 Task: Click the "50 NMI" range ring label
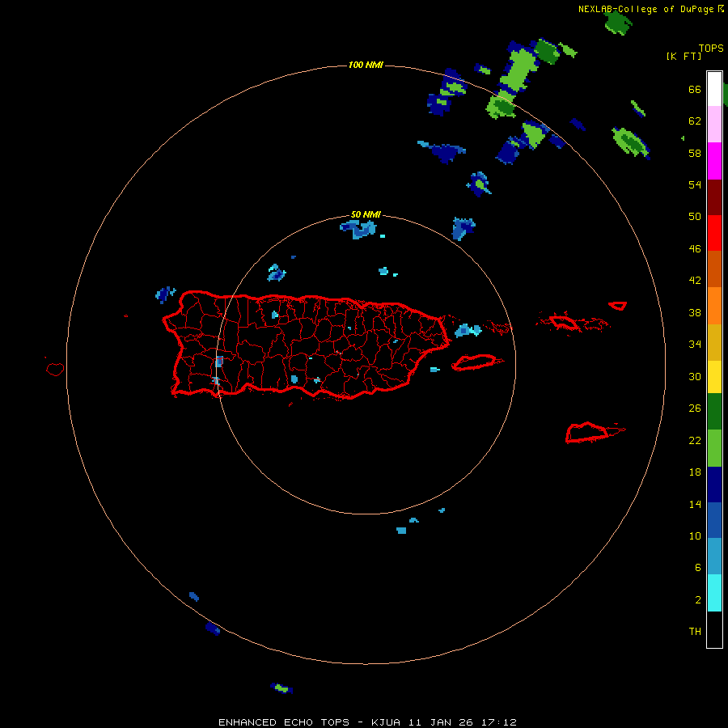366,214
